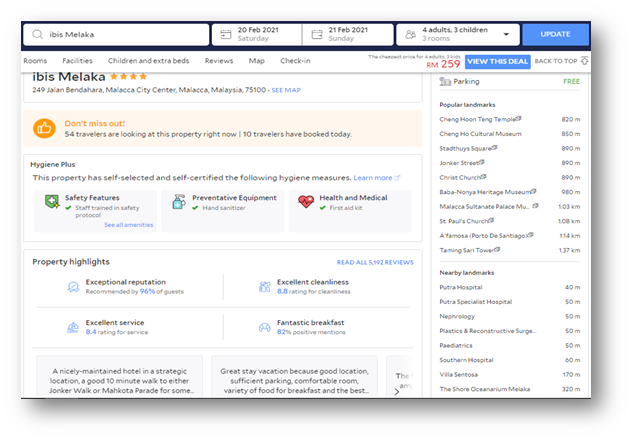The height and width of the screenshot is (441, 633).
Task: Click the search magnifier icon
Action: pos(38,34)
